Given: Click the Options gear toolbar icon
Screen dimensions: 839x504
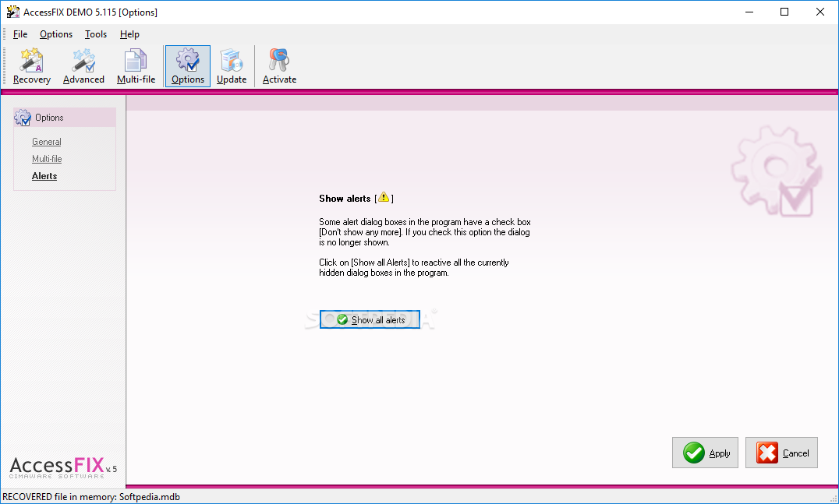Looking at the screenshot, I should [x=188, y=66].
